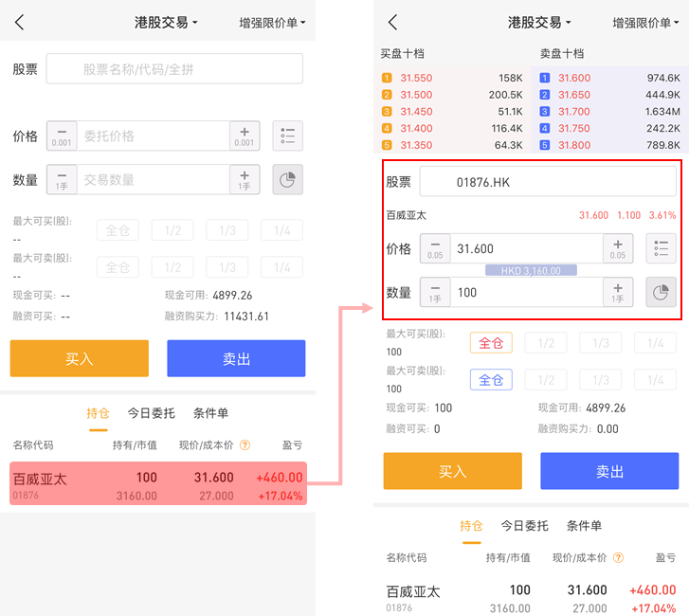This screenshot has width=689, height=616.
Task: Switch to 今日委托 tab above the highlighted holding
Action: point(152,413)
